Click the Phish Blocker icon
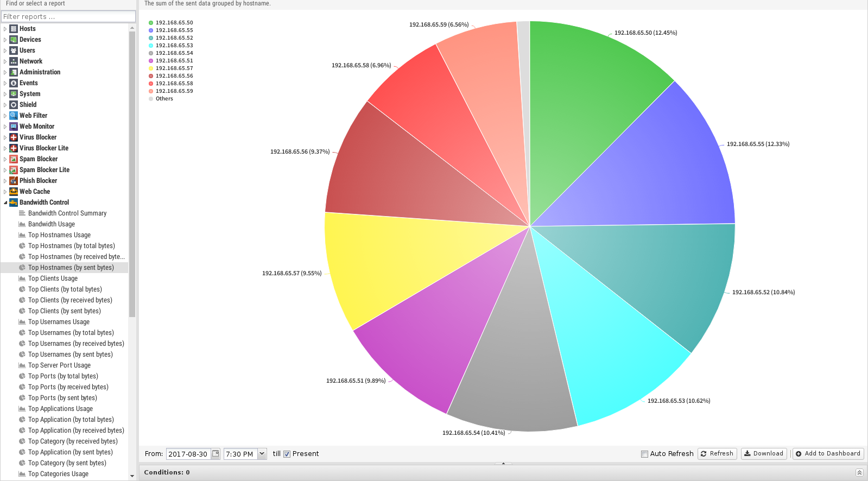The image size is (868, 481). tap(14, 181)
